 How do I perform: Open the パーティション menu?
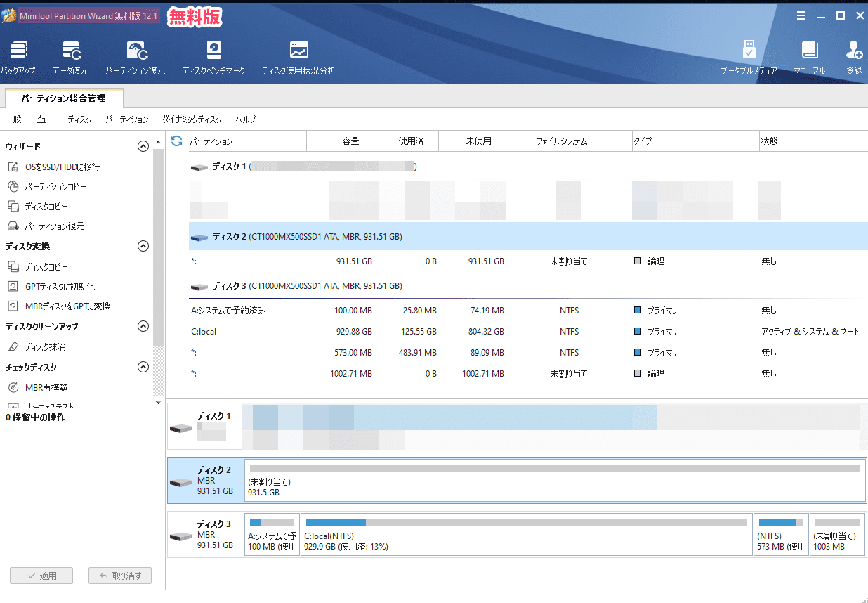(x=127, y=119)
